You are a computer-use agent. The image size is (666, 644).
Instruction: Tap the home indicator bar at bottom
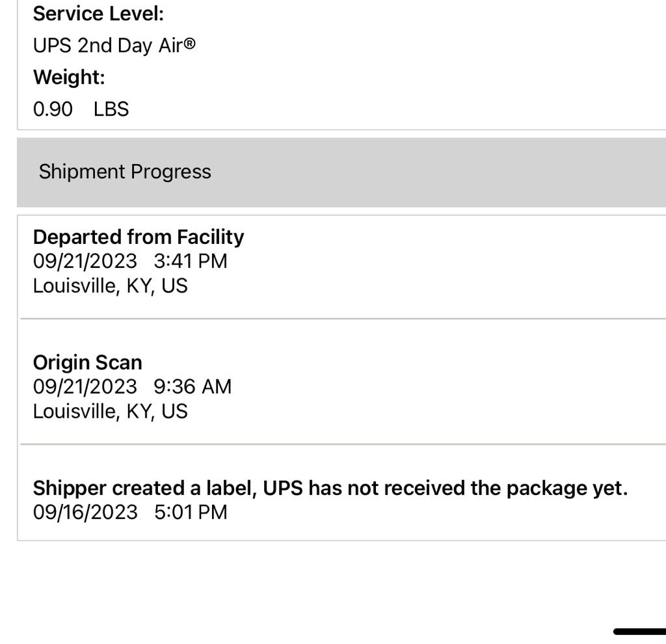pos(640,631)
